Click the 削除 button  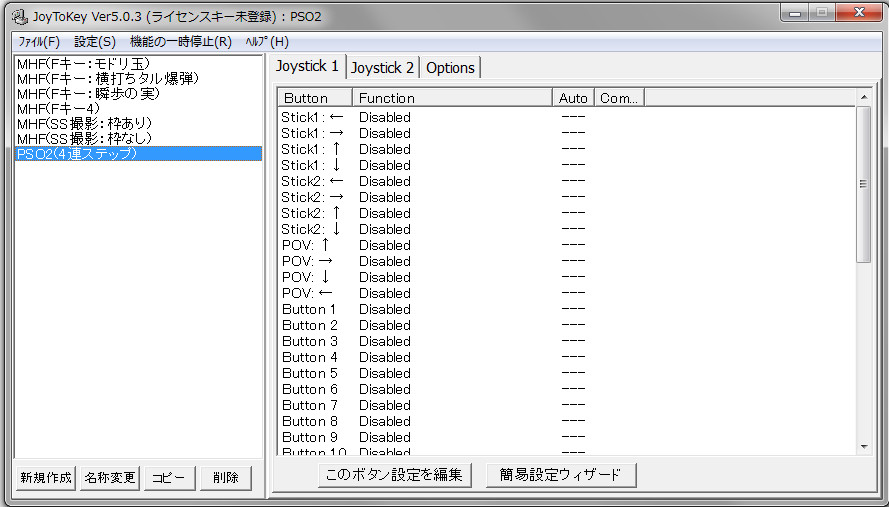point(226,478)
